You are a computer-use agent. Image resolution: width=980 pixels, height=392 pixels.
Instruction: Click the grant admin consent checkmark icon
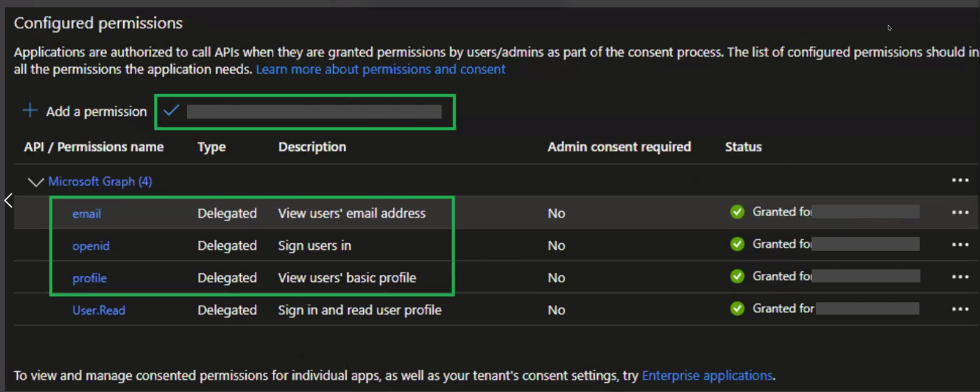[171, 111]
